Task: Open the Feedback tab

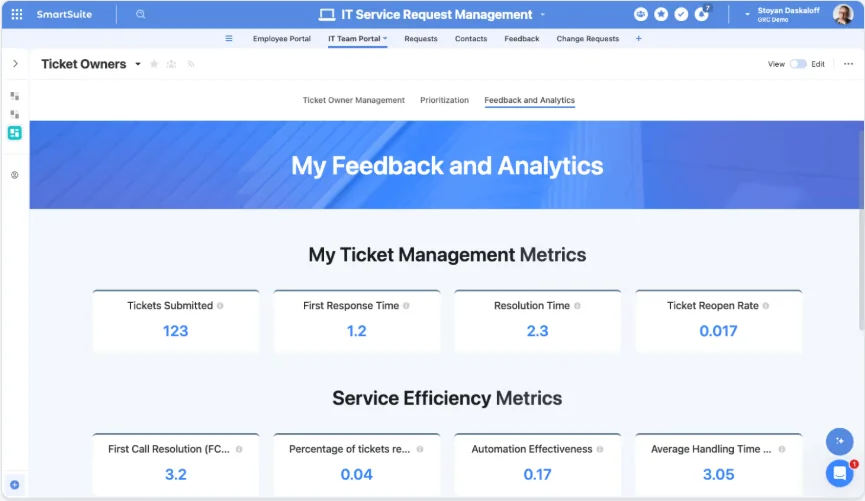Action: [521, 39]
